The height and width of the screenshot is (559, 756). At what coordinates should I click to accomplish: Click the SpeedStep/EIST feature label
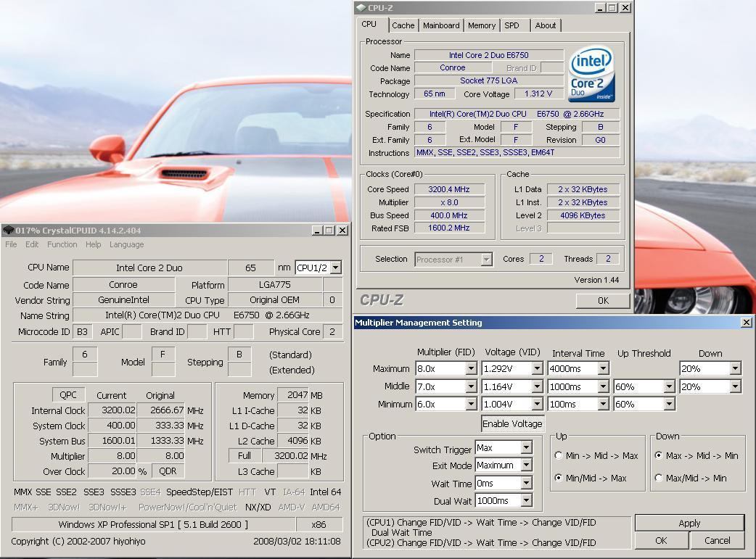tap(199, 492)
